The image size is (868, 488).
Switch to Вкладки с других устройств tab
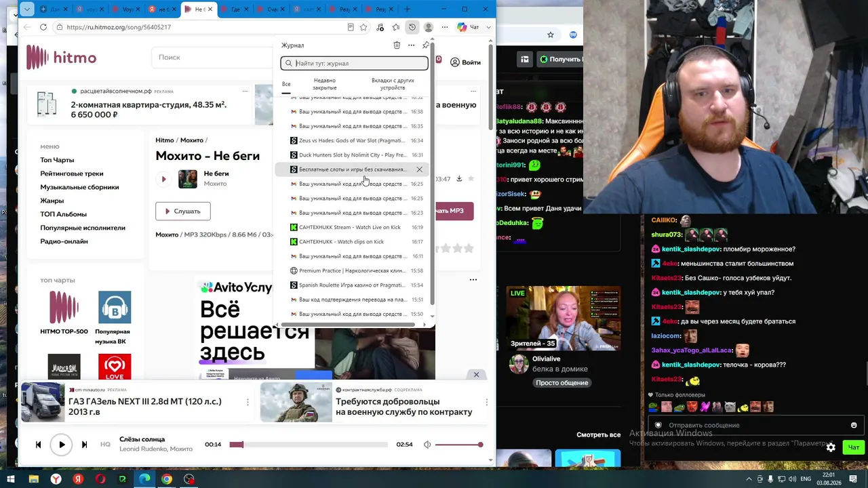(x=393, y=84)
